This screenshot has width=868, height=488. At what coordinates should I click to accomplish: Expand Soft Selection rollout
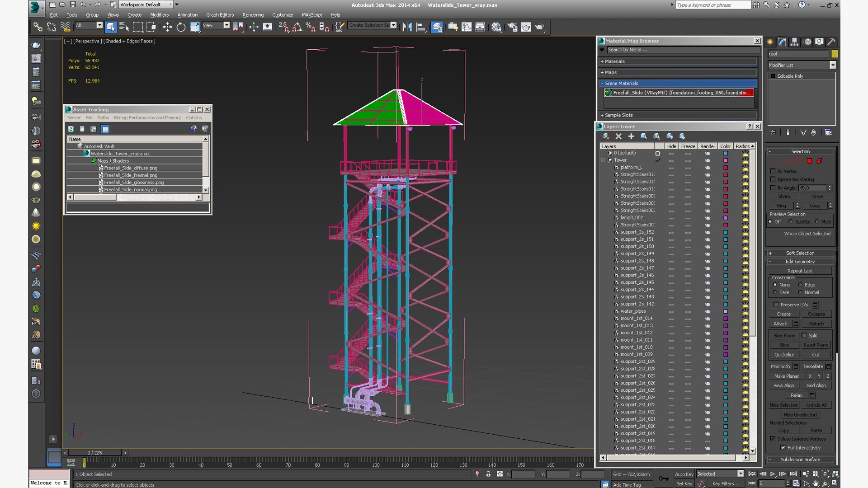[800, 253]
